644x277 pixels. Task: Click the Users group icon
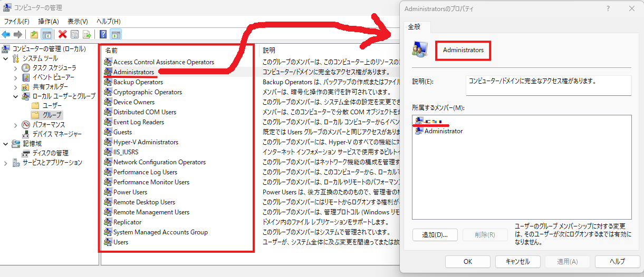tap(108, 242)
